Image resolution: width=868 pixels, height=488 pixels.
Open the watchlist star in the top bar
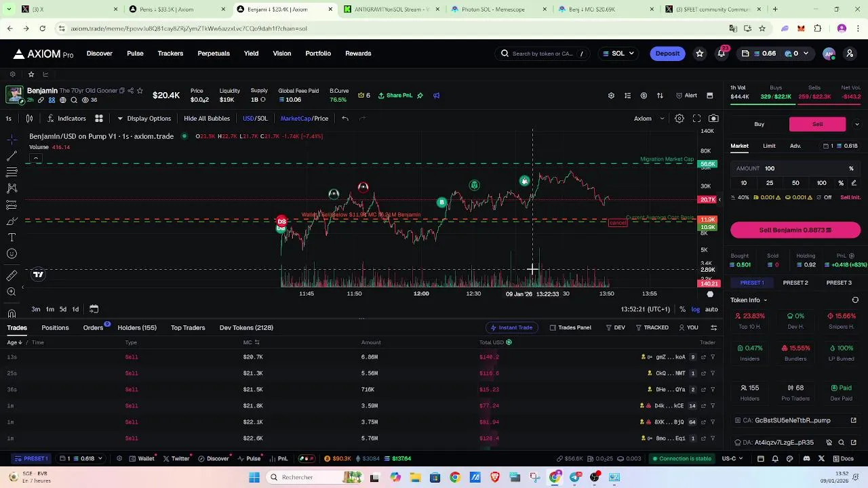(700, 54)
